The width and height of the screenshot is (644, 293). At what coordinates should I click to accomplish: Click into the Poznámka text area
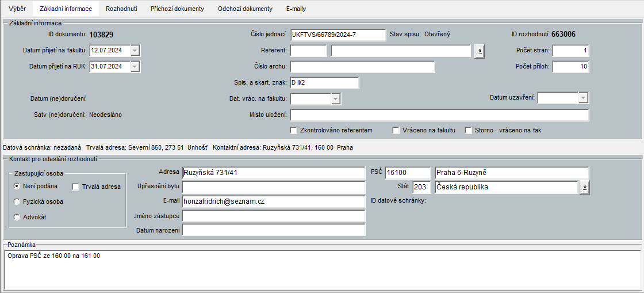(322, 271)
